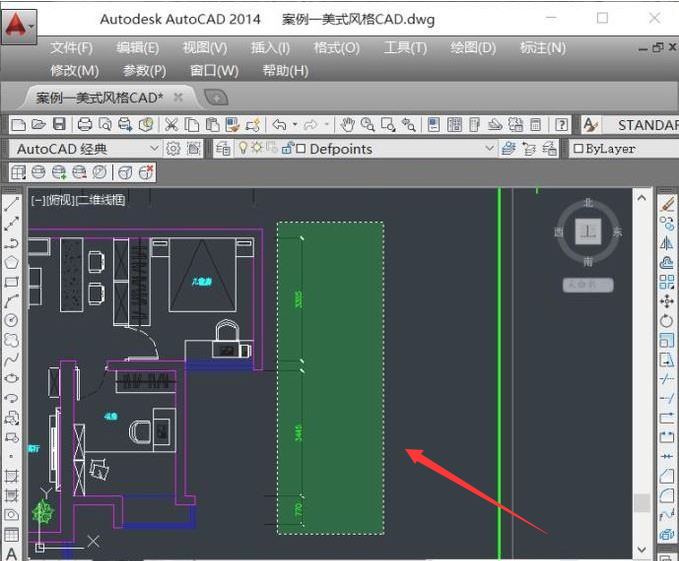The image size is (679, 561).
Task: Click the [俯视] viewport view label
Action: pos(56,200)
